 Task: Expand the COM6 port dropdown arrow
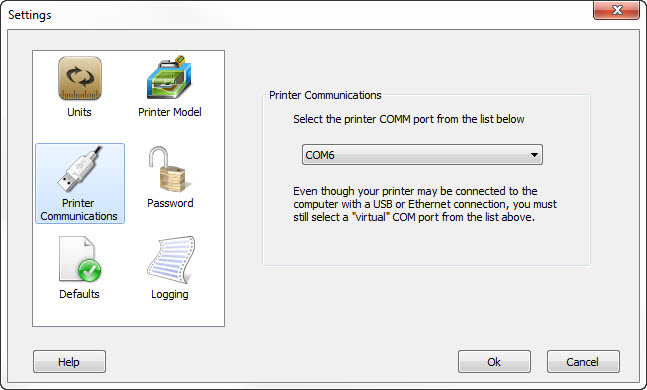click(534, 155)
